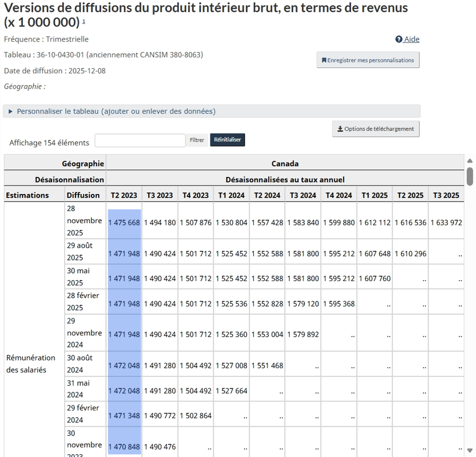The height and width of the screenshot is (457, 476).
Task: Open footnote 1 link in title
Action: (83, 21)
